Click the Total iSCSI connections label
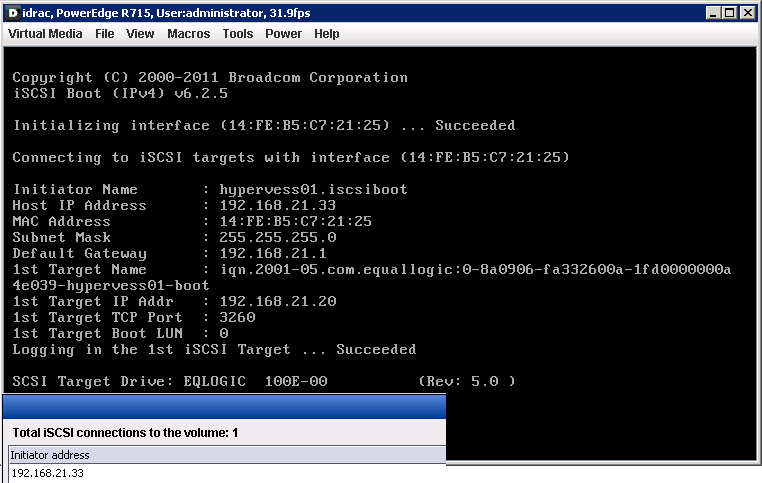Image resolution: width=762 pixels, height=483 pixels. (x=124, y=432)
